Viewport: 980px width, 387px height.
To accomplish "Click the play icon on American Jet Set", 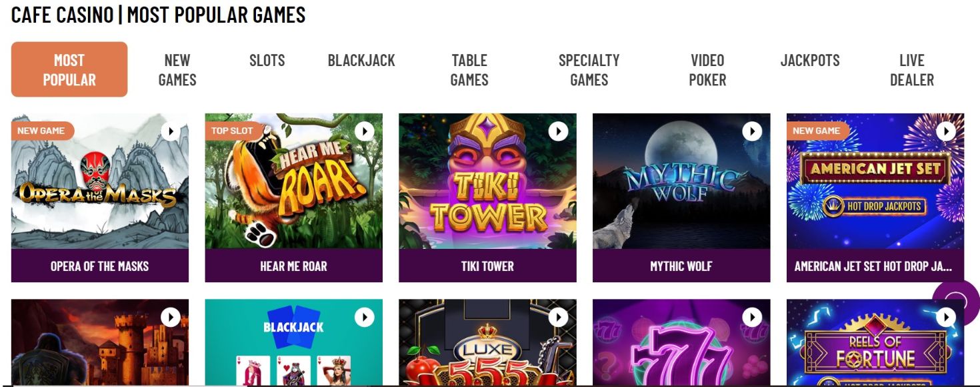I will click(x=947, y=131).
